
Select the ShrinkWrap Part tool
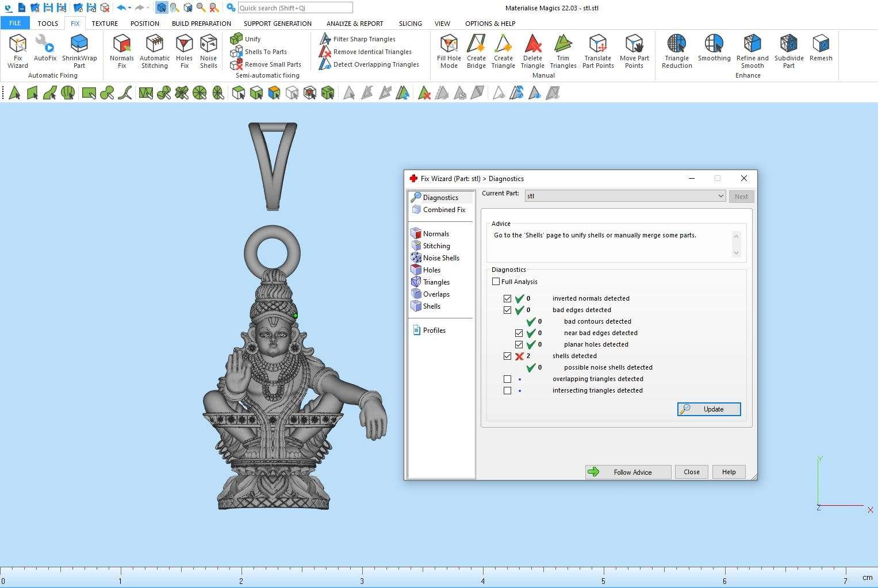(79, 51)
